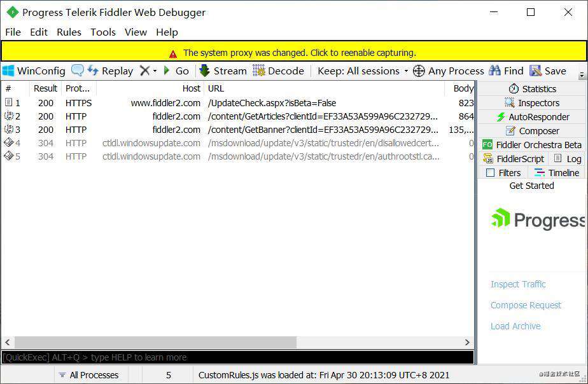Click the Progress logo
This screenshot has width=588, height=384.
(x=538, y=219)
